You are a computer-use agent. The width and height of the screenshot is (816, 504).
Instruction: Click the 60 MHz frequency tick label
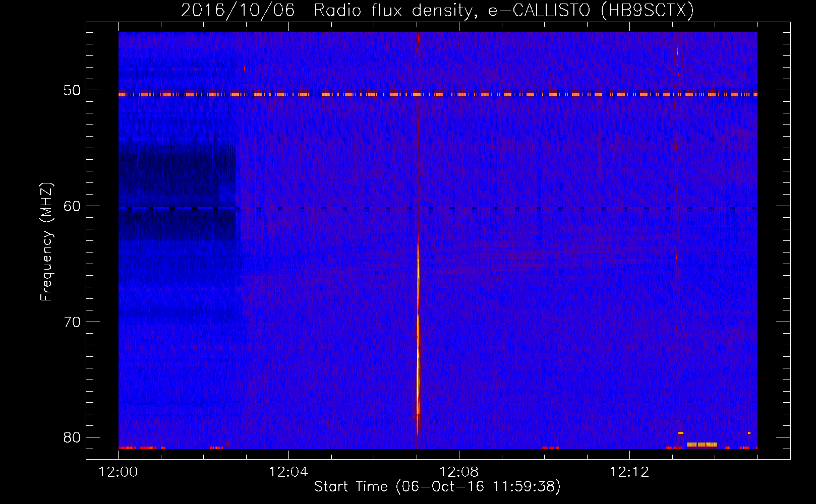pos(72,206)
